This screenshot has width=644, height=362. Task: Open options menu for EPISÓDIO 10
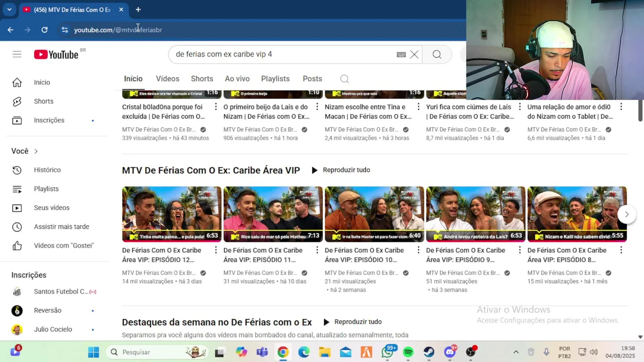tap(418, 250)
